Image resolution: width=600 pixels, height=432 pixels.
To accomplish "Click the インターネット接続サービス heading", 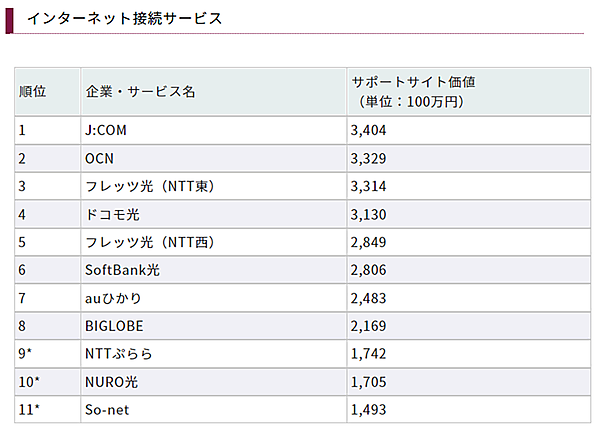I will 124,19.
